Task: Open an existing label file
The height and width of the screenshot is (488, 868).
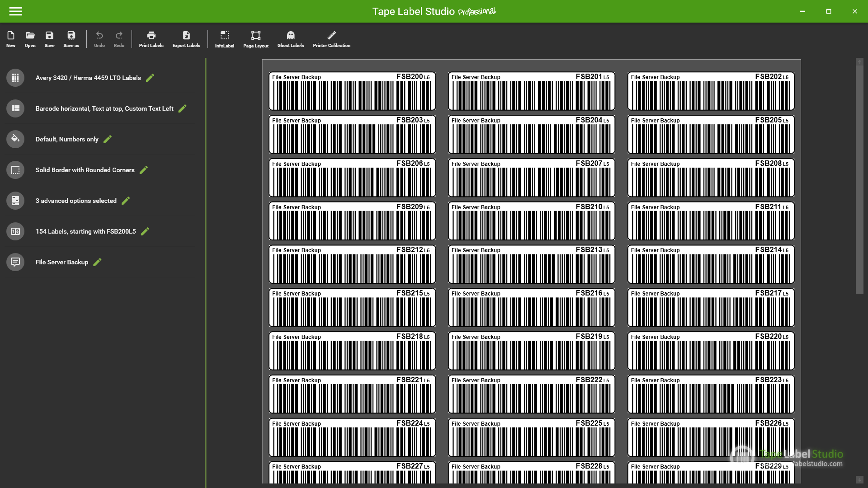Action: 30,39
